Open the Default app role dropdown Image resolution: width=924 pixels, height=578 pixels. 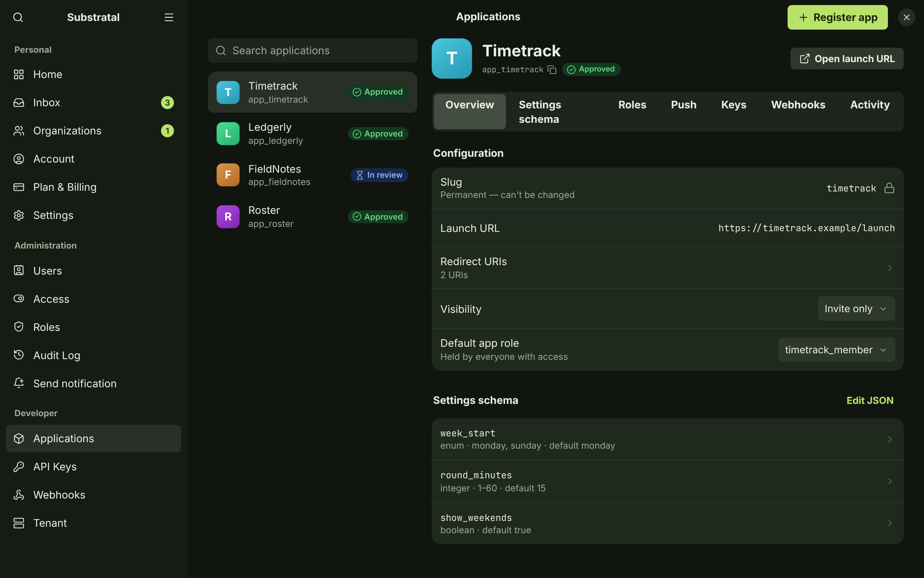(x=836, y=350)
